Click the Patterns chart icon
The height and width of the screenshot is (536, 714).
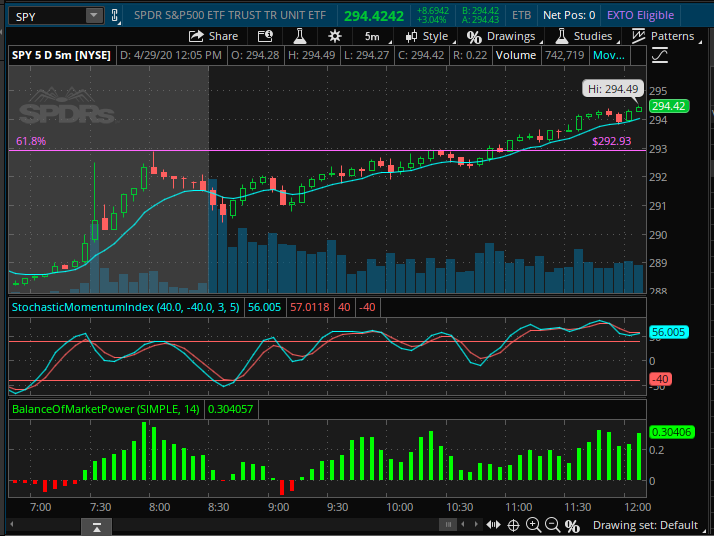click(638, 36)
